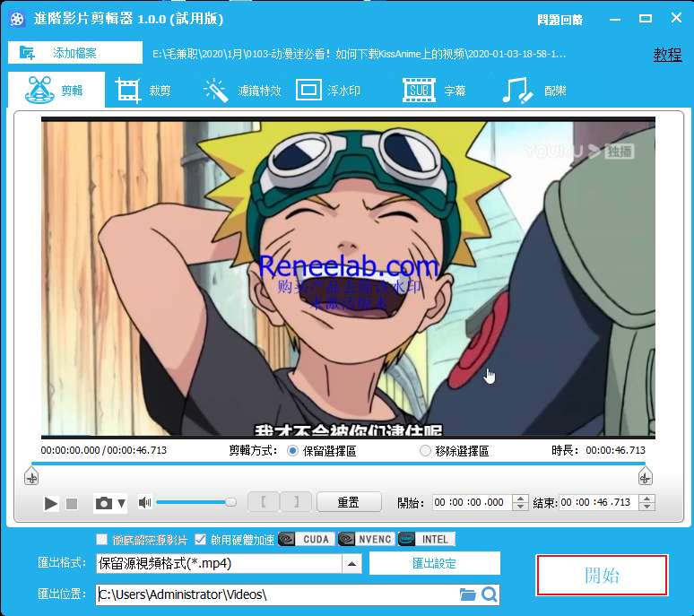The height and width of the screenshot is (616, 694).
Task: Set the start mark with left bracket button
Action: coord(264,502)
